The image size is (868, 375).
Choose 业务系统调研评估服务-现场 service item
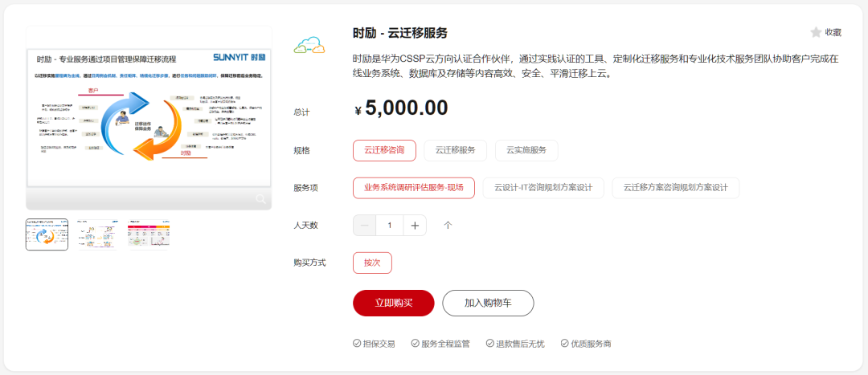(414, 188)
